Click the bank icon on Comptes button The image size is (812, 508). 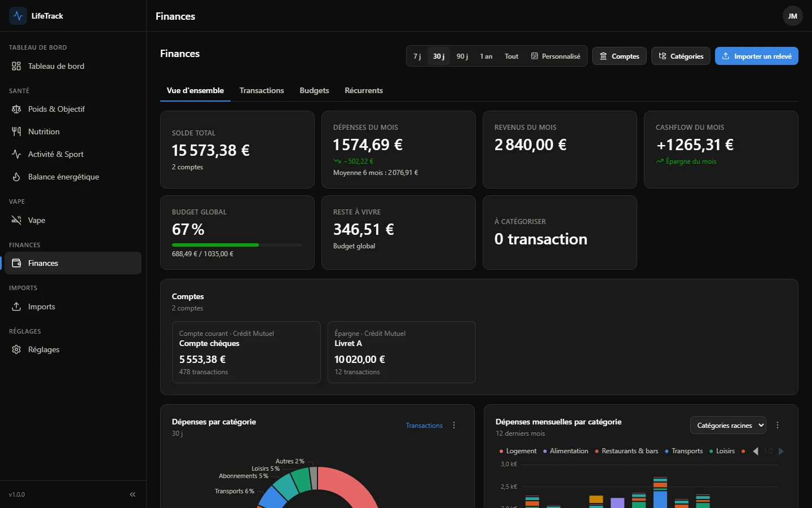pos(603,56)
